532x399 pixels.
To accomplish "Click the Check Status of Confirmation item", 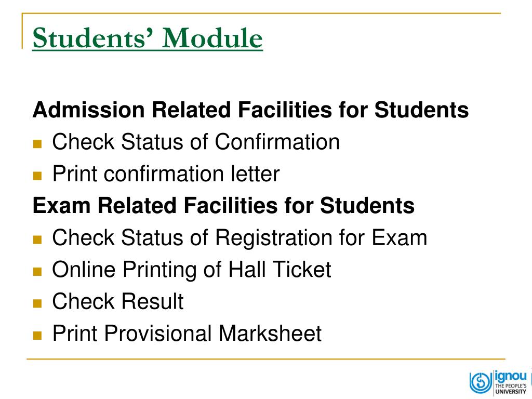I will 196,142.
